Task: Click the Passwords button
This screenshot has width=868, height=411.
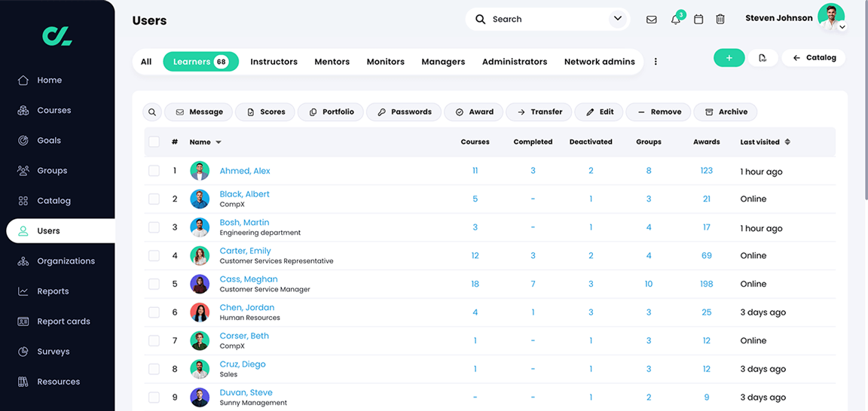Action: click(404, 111)
